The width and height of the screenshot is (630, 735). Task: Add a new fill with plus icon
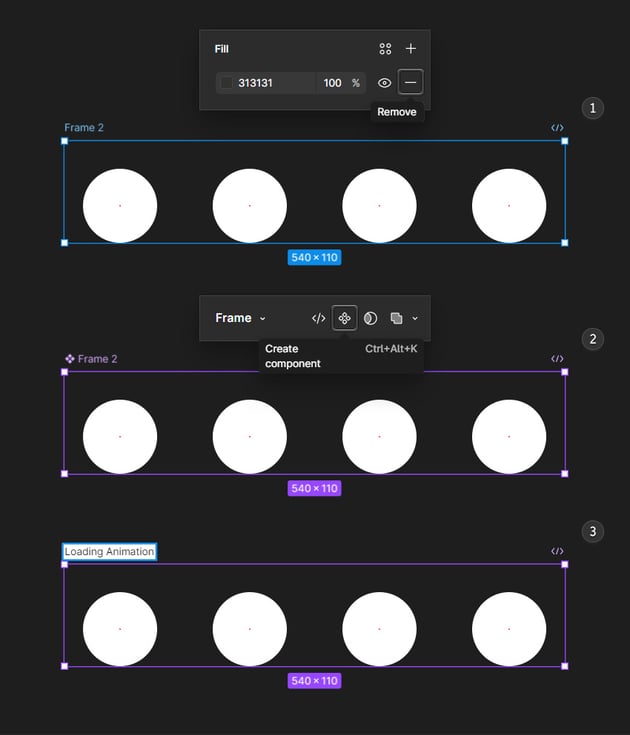411,48
